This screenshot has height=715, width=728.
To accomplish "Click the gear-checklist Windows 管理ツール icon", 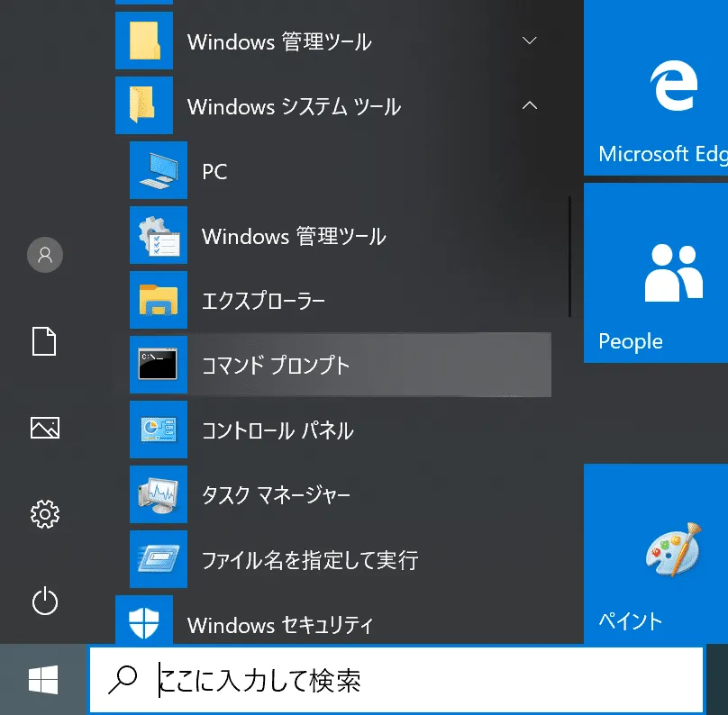I will pyautogui.click(x=159, y=235).
